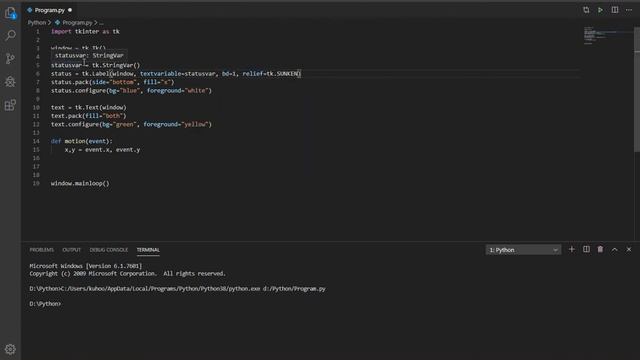Split the editor to the right
Viewport: 640px width, 360px height.
click(615, 10)
